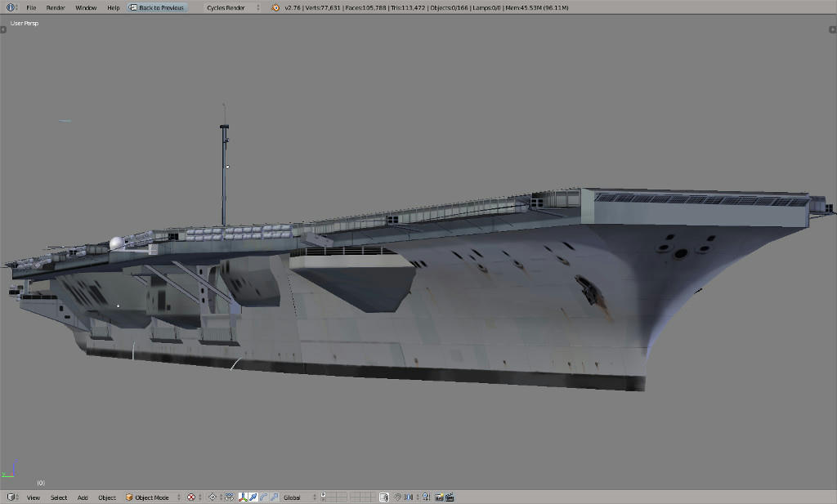The width and height of the screenshot is (837, 504).
Task: Select the rotate manipulator icon
Action: coord(264,496)
